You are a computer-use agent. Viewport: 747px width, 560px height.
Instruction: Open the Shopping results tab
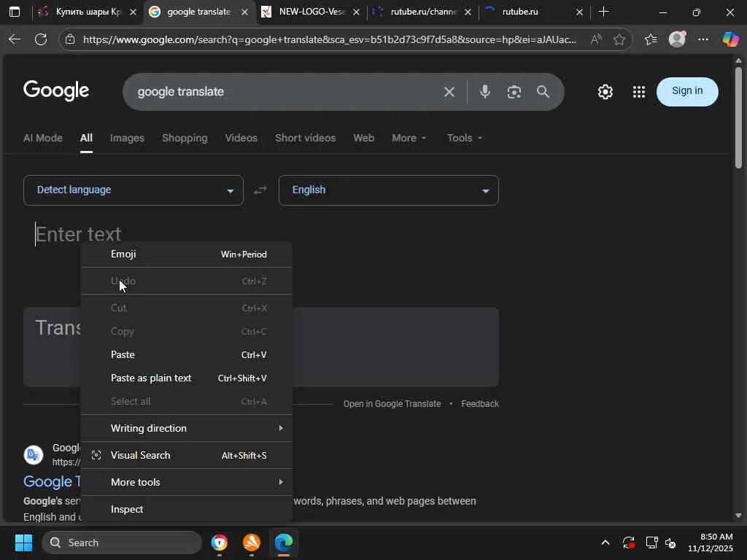[x=185, y=138]
